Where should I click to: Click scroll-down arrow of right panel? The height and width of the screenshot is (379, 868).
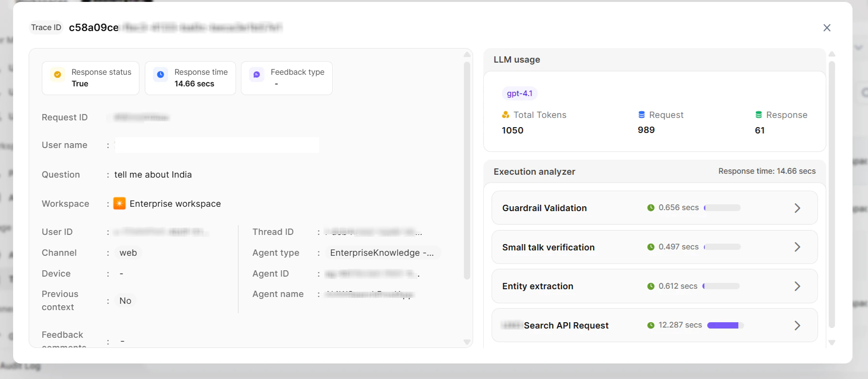click(x=832, y=342)
